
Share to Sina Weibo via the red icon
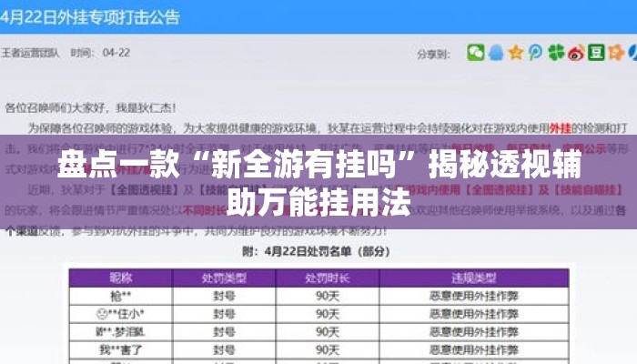(576, 53)
